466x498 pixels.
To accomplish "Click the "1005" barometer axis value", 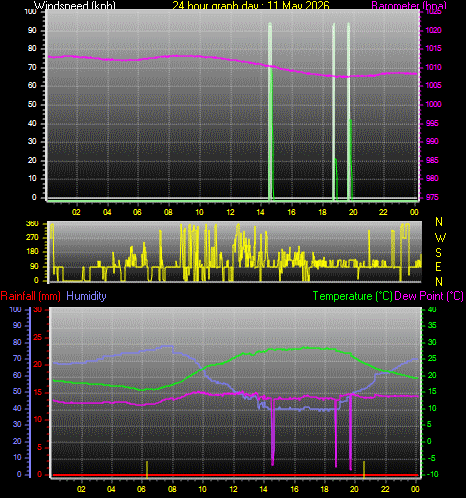I will click(x=434, y=85).
